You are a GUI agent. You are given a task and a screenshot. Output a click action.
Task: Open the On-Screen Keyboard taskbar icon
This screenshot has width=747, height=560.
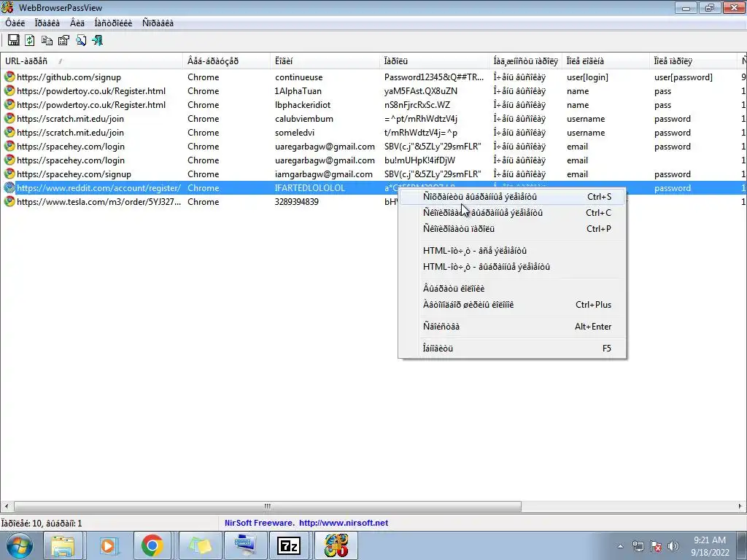click(245, 545)
